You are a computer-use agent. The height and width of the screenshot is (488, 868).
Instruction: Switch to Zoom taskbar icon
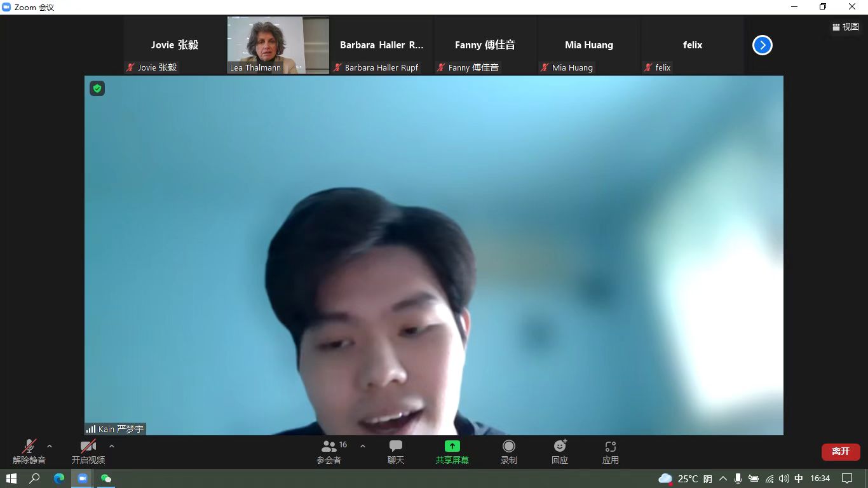pos(83,478)
